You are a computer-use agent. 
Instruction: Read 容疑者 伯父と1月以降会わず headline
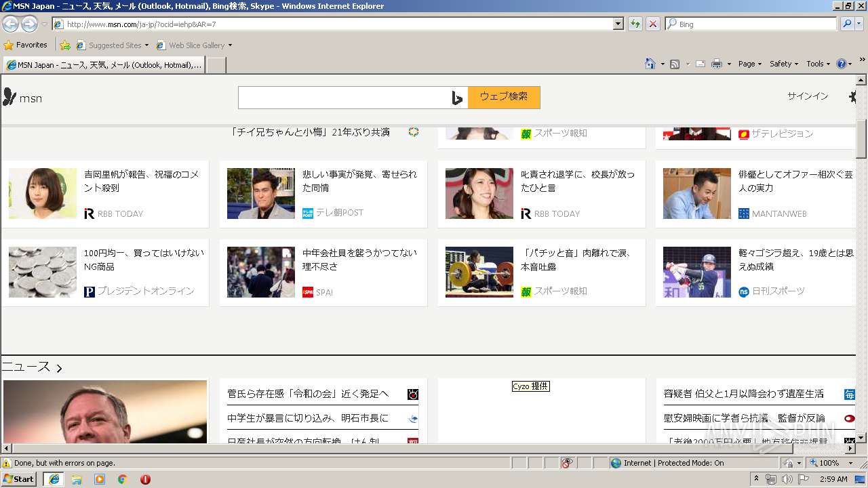pyautogui.click(x=744, y=394)
